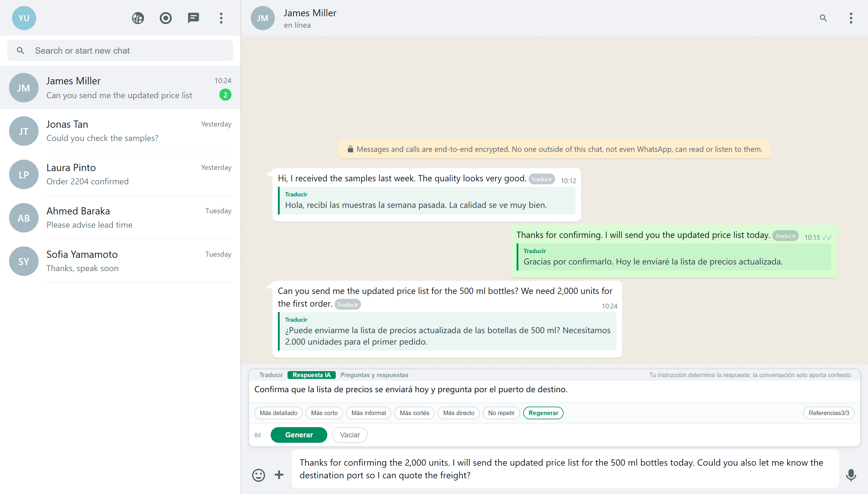
Task: Open the Sofia Yamamoto chat
Action: pos(120,261)
